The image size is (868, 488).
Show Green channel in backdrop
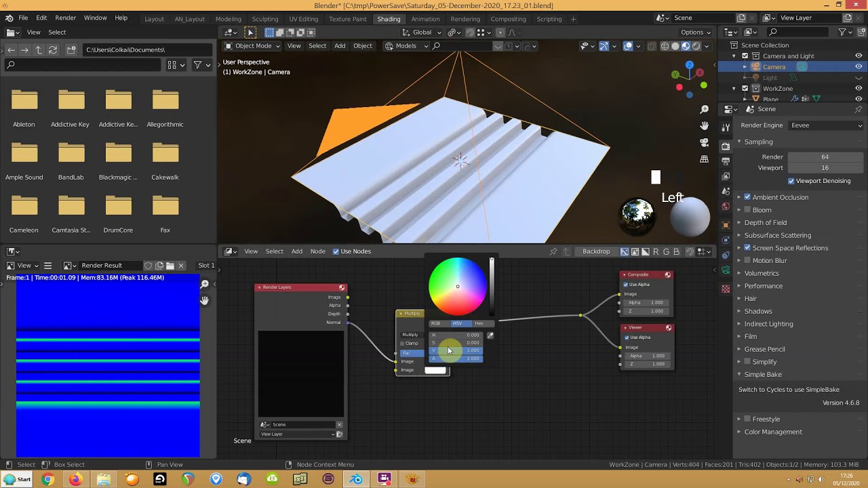(667, 251)
